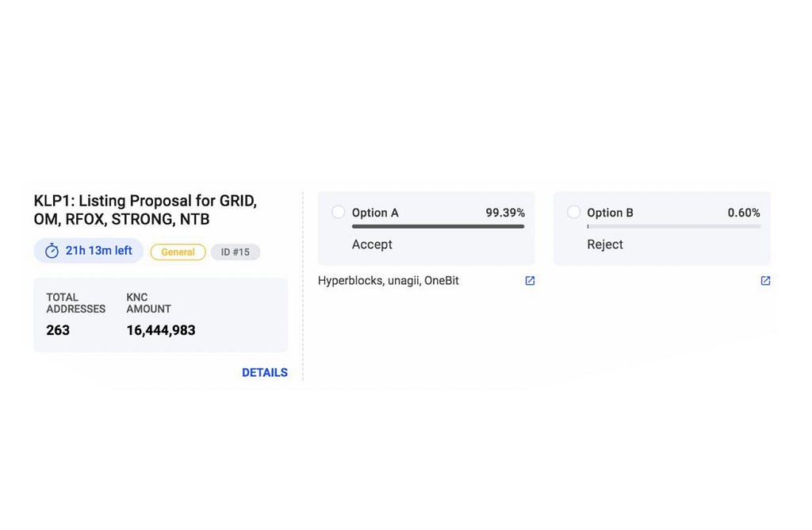The height and width of the screenshot is (530, 812).
Task: Click the KLP1 Listing Proposal title
Action: tap(145, 209)
